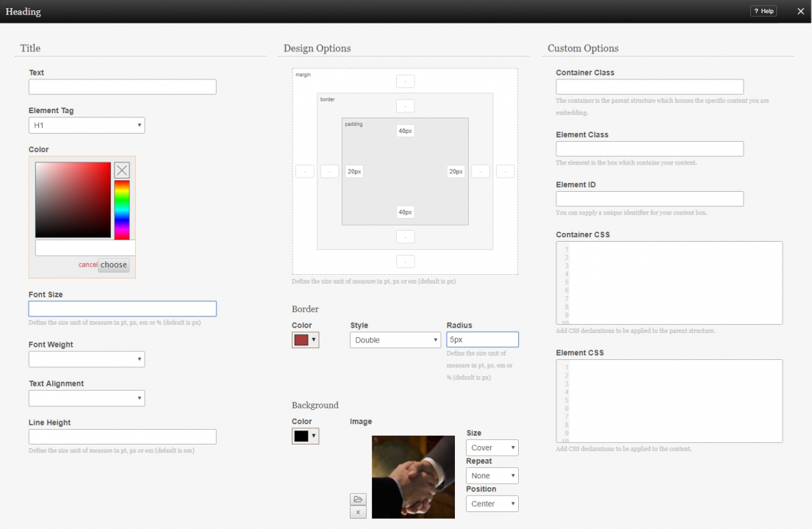Screen dimensions: 812x529
Task: Click the Help button in title bar
Action: (x=764, y=11)
